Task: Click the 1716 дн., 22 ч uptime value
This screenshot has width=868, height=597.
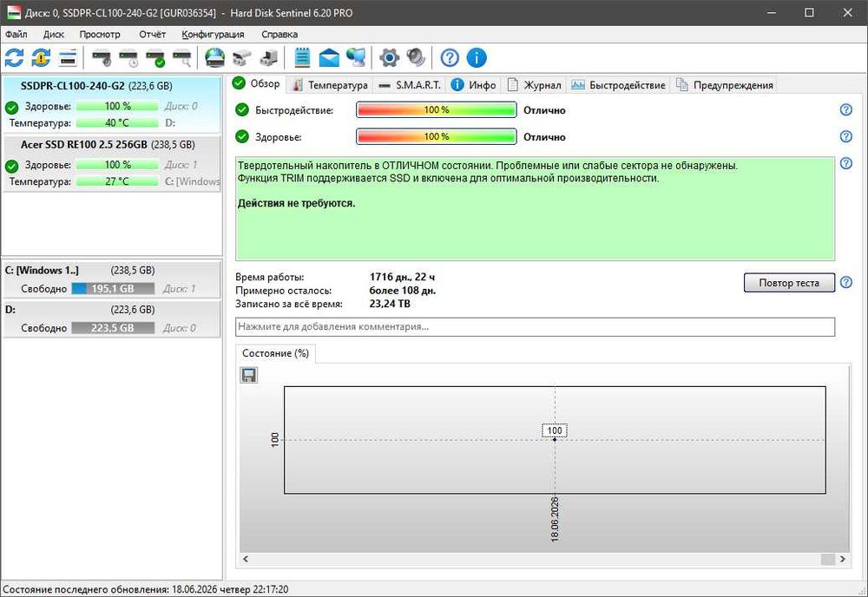Action: point(402,277)
